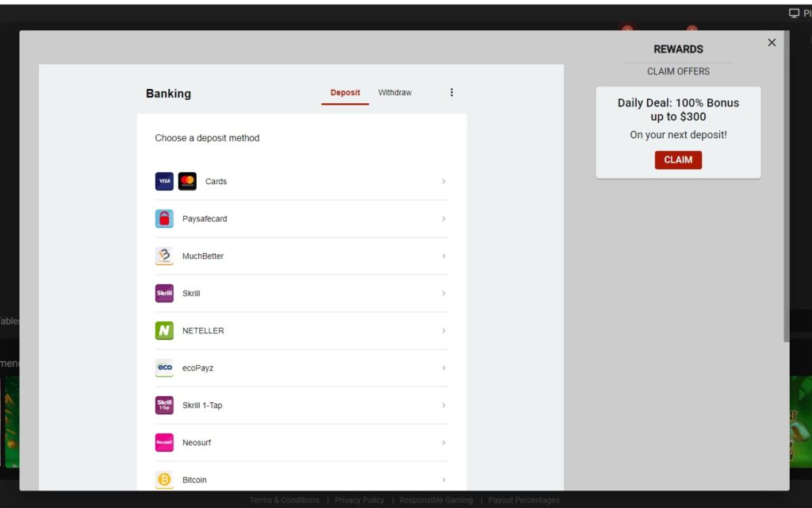The image size is (812, 508).
Task: Click the Mastercard icon
Action: pyautogui.click(x=187, y=182)
